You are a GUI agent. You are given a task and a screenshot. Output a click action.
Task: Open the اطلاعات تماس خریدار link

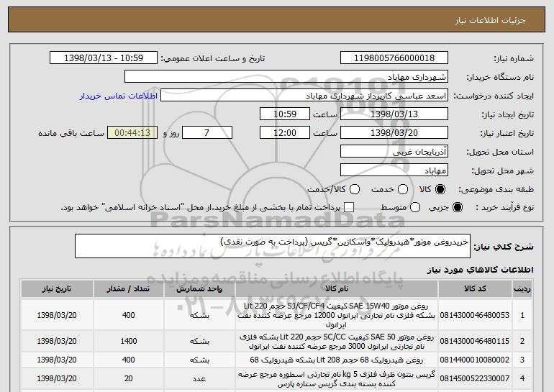coord(119,96)
